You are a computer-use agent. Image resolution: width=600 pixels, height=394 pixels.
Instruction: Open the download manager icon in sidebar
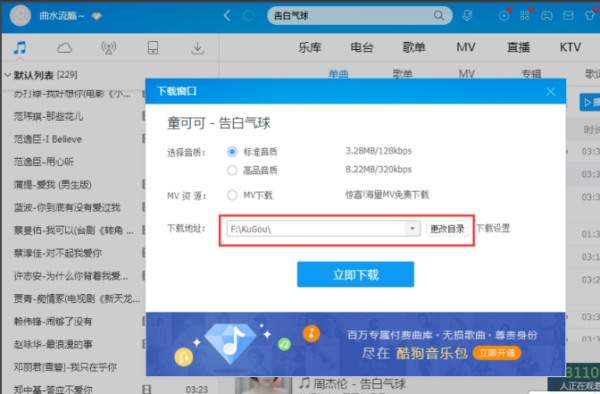[x=197, y=48]
